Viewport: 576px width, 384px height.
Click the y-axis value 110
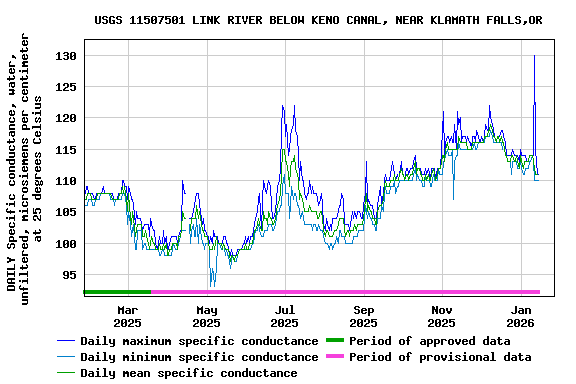click(x=66, y=181)
